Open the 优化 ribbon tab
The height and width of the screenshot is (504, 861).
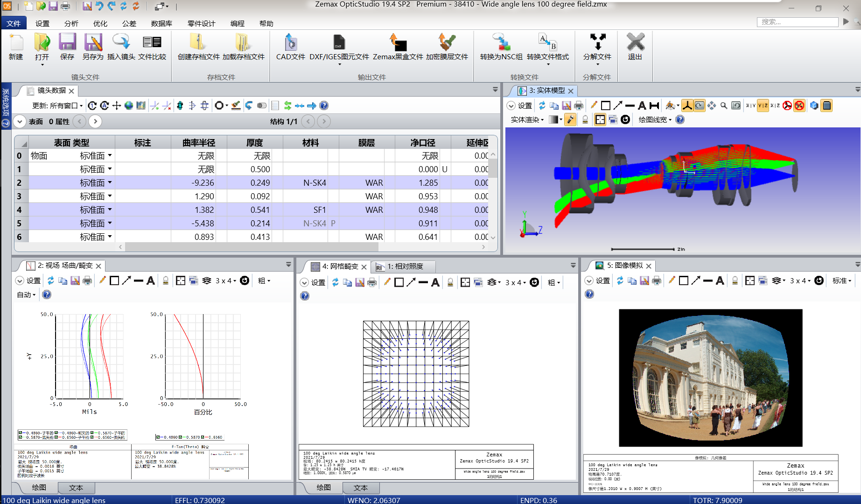tap(100, 23)
